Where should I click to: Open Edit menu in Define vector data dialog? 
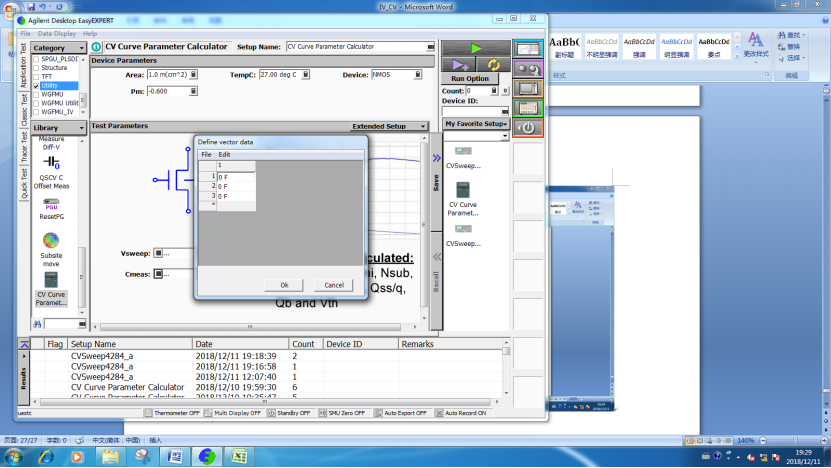click(x=224, y=154)
